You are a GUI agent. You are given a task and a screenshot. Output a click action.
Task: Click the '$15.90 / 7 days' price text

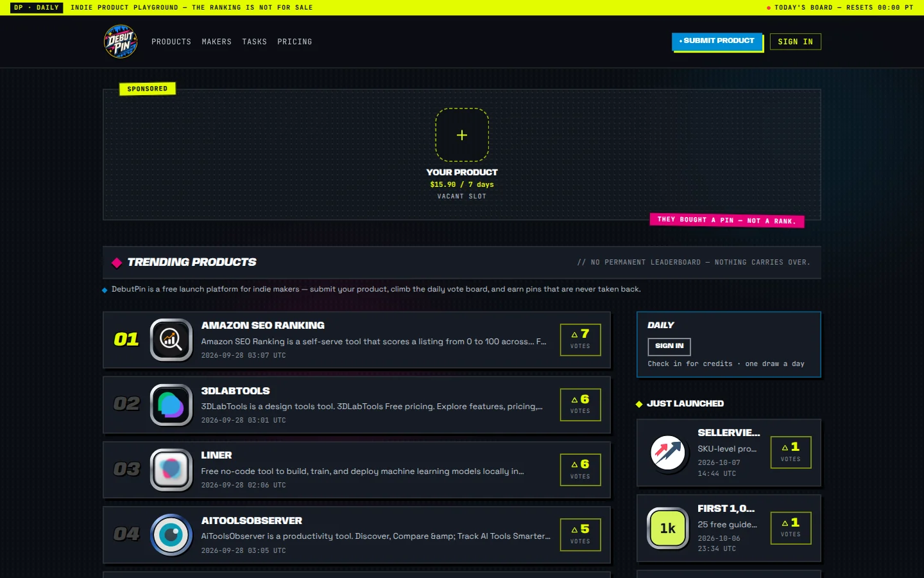[462, 184]
